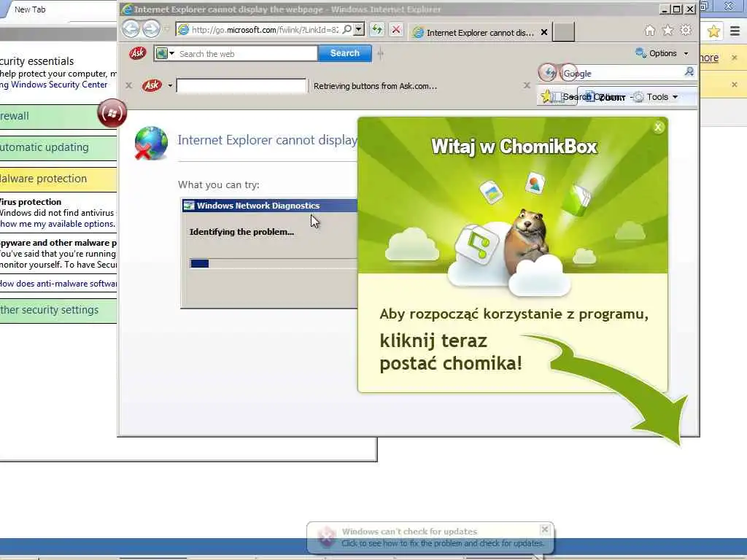Click Chrome's bookmark star icon

(713, 31)
